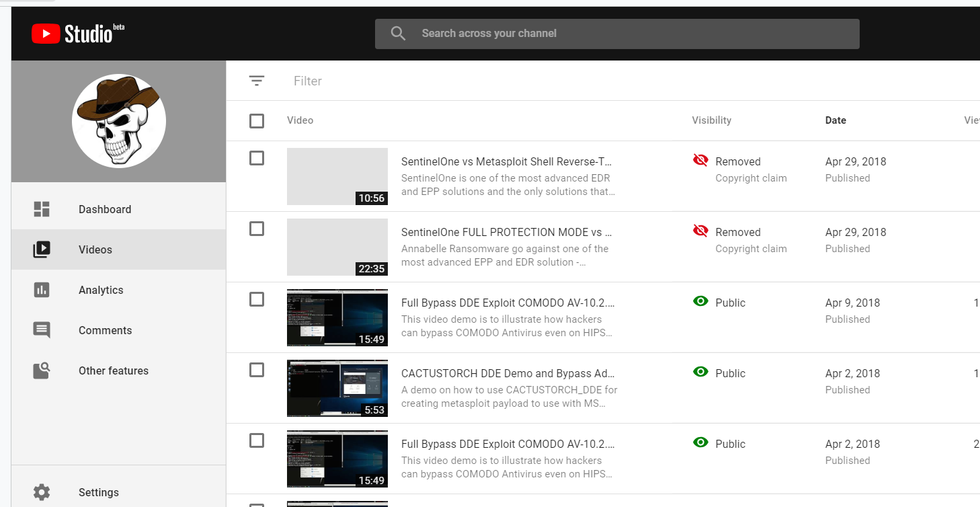Viewport: 980px width, 507px height.
Task: Open Analytics in the sidebar
Action: point(118,290)
